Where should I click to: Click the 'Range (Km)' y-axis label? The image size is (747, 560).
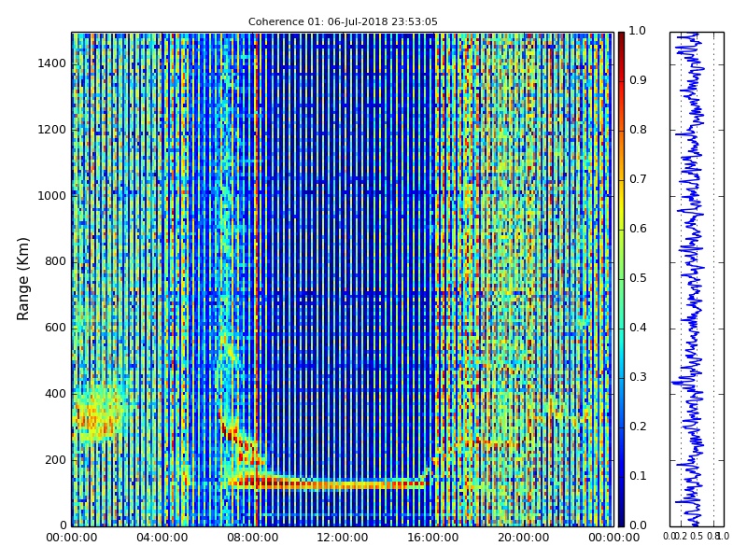tap(22, 279)
